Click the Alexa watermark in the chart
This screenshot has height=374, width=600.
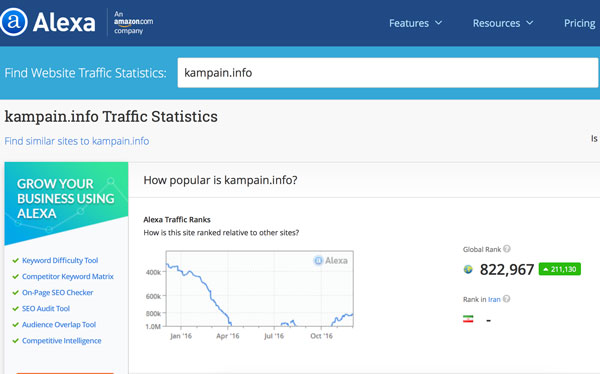click(331, 261)
